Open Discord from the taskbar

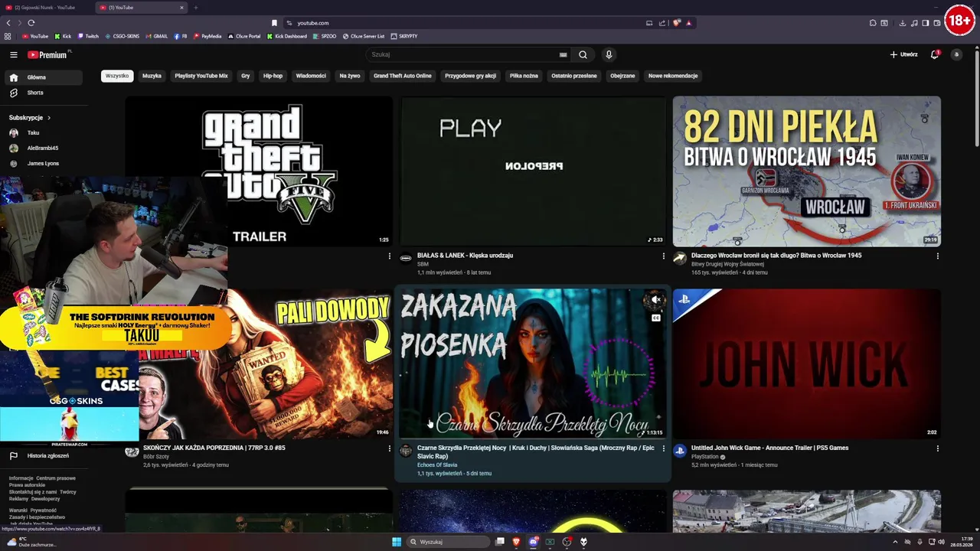534,542
